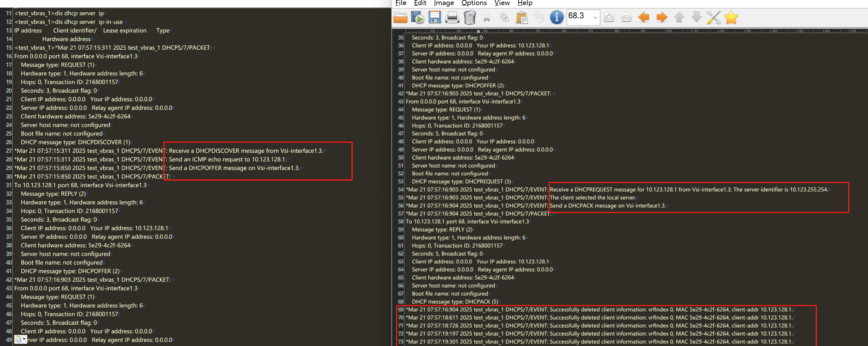The height and width of the screenshot is (346, 868).
Task: Click the printer icon
Action: (452, 17)
